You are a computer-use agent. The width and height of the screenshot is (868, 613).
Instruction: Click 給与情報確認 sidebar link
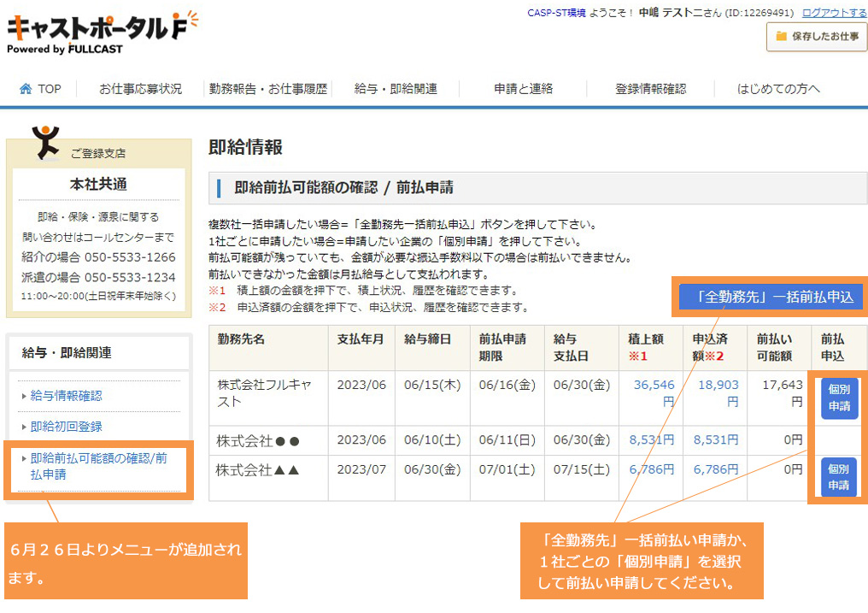(x=66, y=395)
